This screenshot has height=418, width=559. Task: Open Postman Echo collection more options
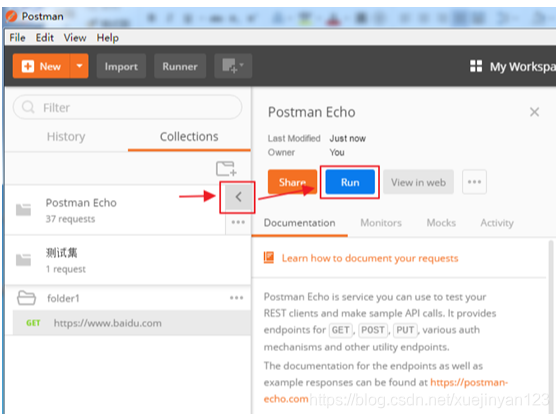coord(238,222)
